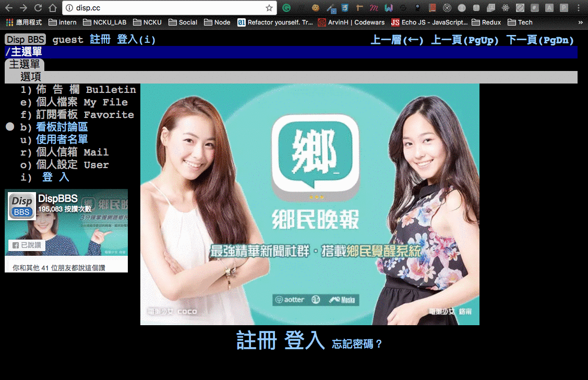Screen dimensions: 588x380
Task: Reload the disp.cc page
Action: 38,8
